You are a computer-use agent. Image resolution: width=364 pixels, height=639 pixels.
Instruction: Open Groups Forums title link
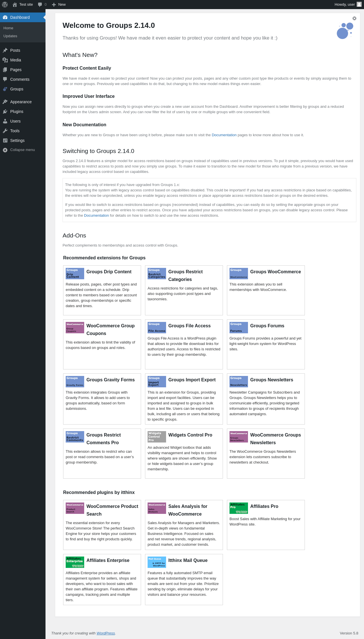pyautogui.click(x=267, y=326)
